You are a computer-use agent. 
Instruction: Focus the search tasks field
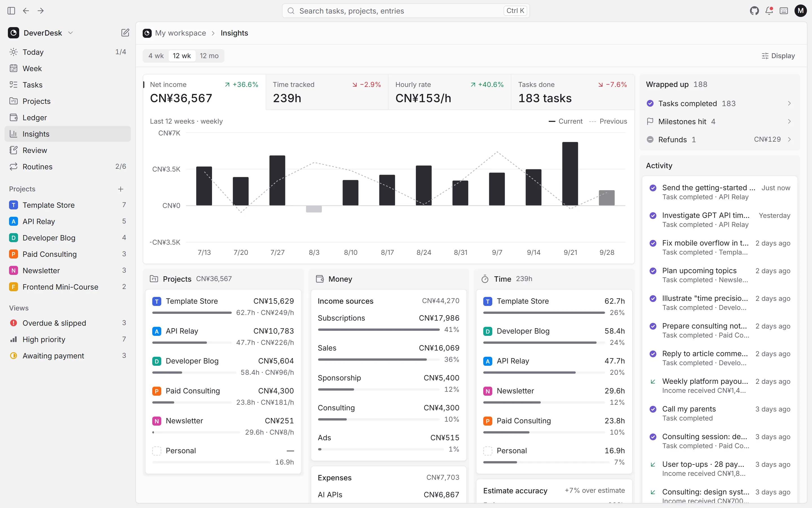point(406,11)
